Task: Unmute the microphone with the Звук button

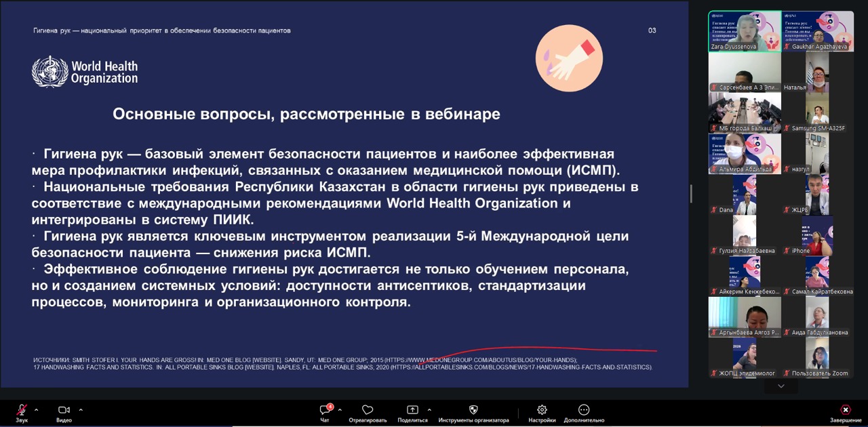Action: [x=22, y=410]
